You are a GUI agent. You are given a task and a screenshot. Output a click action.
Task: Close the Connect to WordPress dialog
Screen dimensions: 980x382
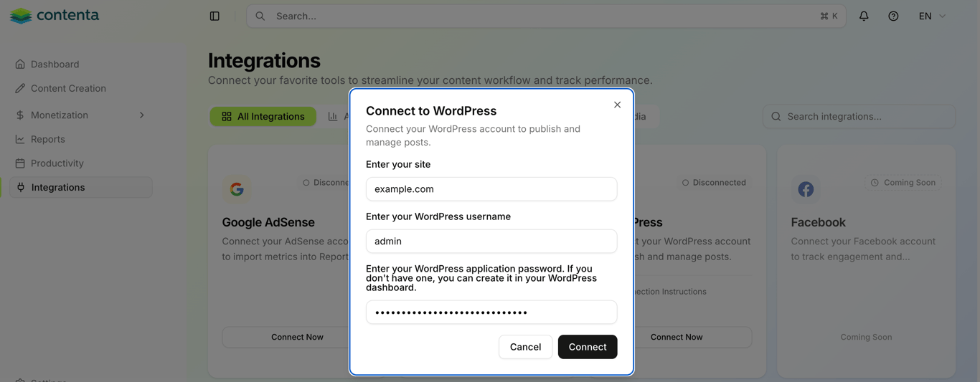(x=617, y=105)
